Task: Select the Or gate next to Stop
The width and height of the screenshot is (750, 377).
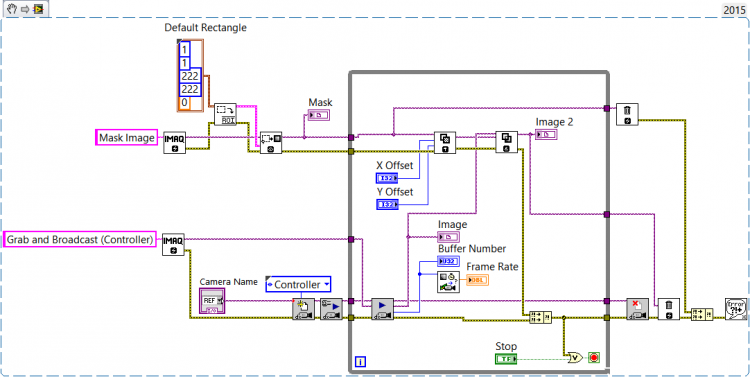Action: point(574,357)
